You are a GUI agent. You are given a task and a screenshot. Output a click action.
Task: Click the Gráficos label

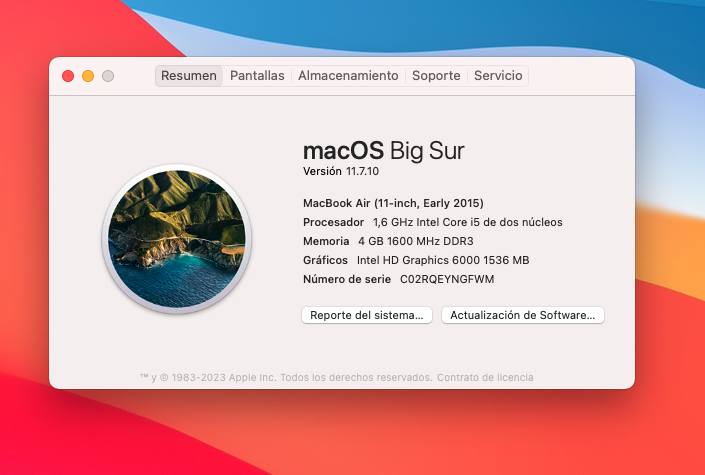point(325,260)
